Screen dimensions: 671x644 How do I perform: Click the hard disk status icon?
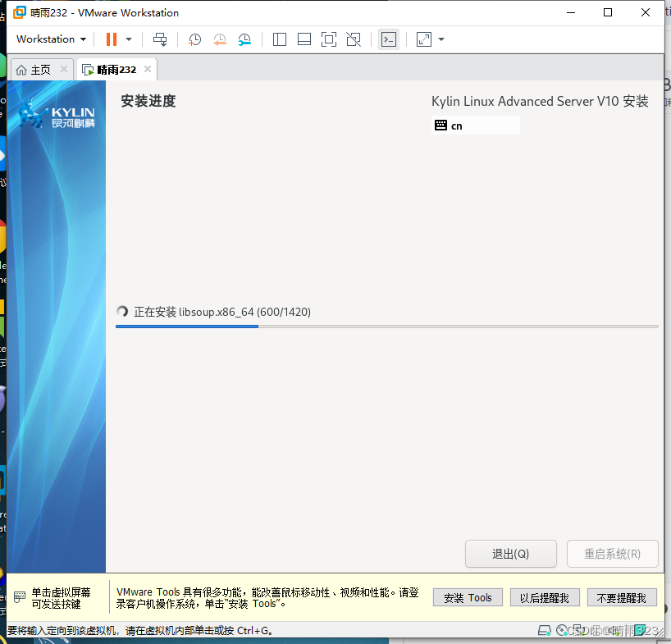click(x=545, y=630)
